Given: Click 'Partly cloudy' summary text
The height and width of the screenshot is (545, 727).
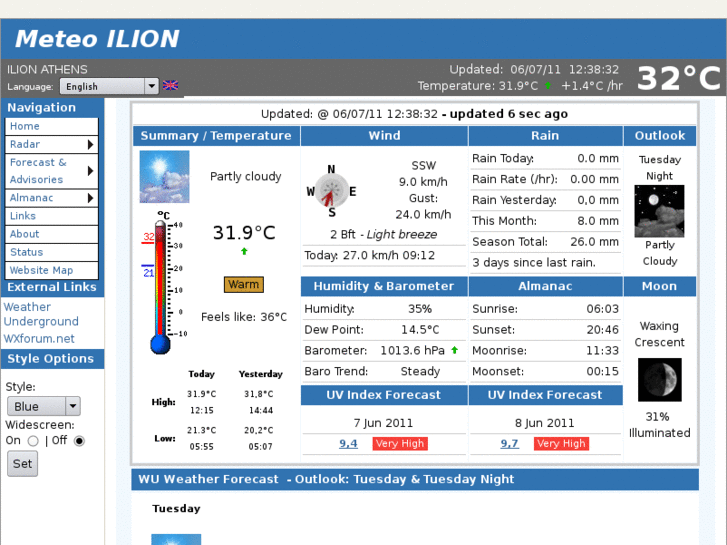Looking at the screenshot, I should point(246,177).
